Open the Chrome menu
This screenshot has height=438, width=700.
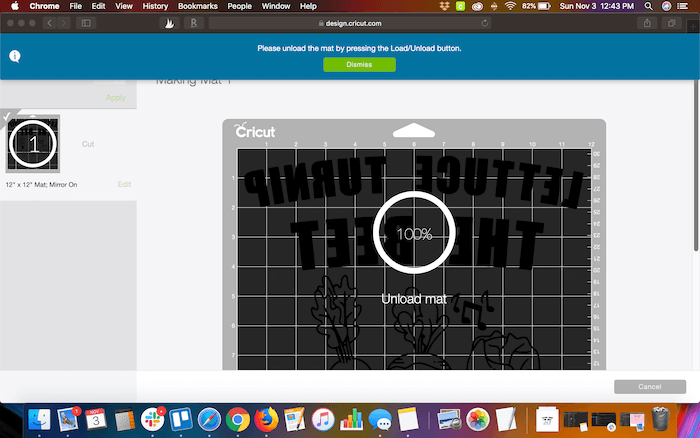(x=44, y=6)
